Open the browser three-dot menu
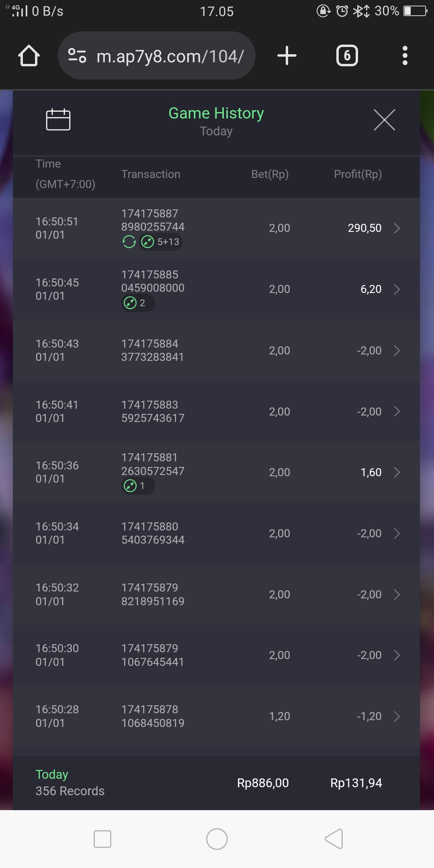Screen dimensions: 434x868 click(405, 55)
